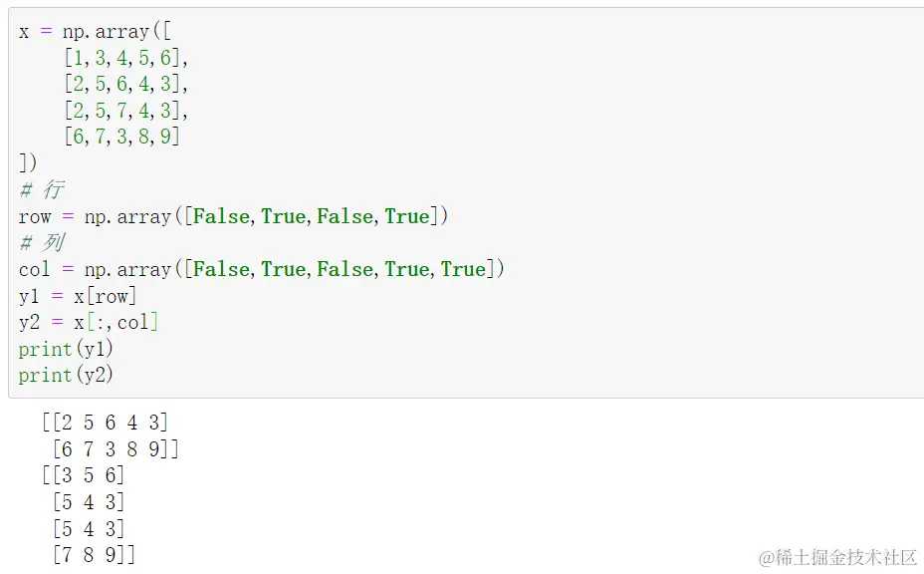Click the [6,7,3,8,9] array row in code
924x574 pixels.
122,137
